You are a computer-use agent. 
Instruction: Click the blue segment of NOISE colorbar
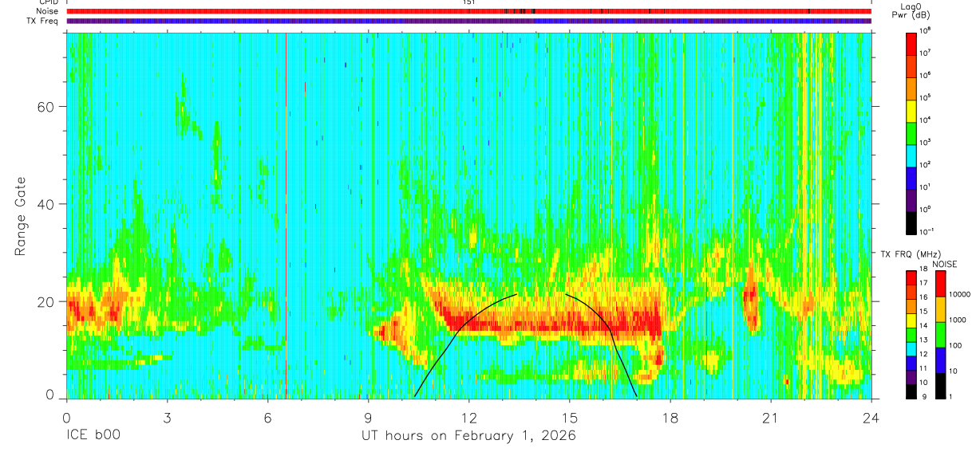tap(941, 360)
